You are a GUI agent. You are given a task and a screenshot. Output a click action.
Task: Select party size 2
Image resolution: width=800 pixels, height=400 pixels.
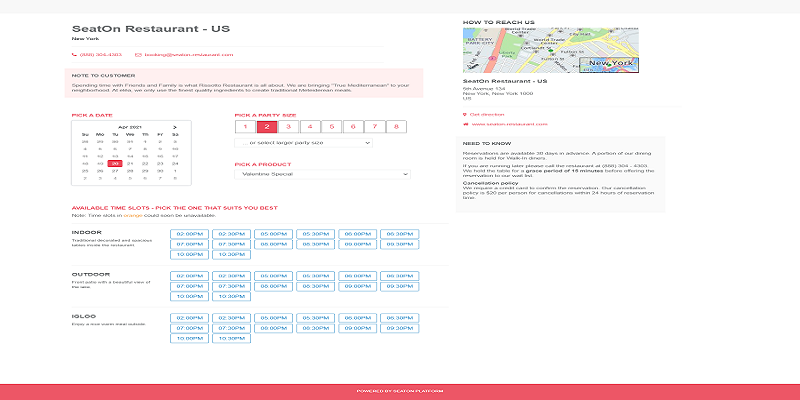click(266, 127)
